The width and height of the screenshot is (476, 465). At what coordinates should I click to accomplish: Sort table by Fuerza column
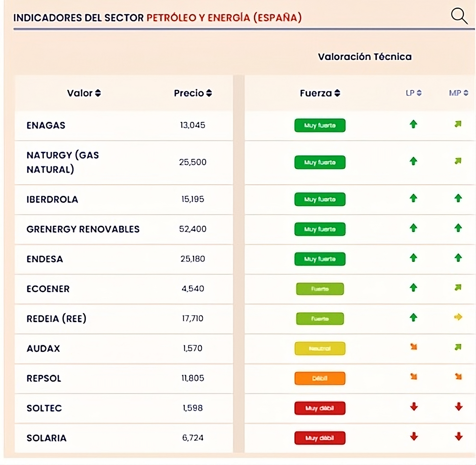tap(320, 93)
